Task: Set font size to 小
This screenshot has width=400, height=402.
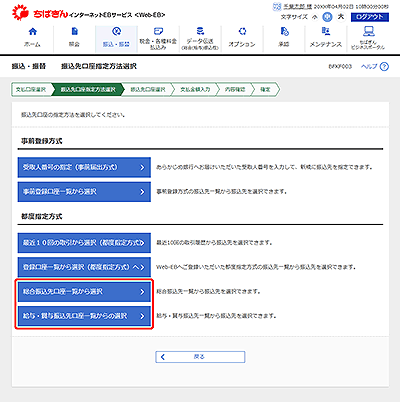Action: click(315, 17)
